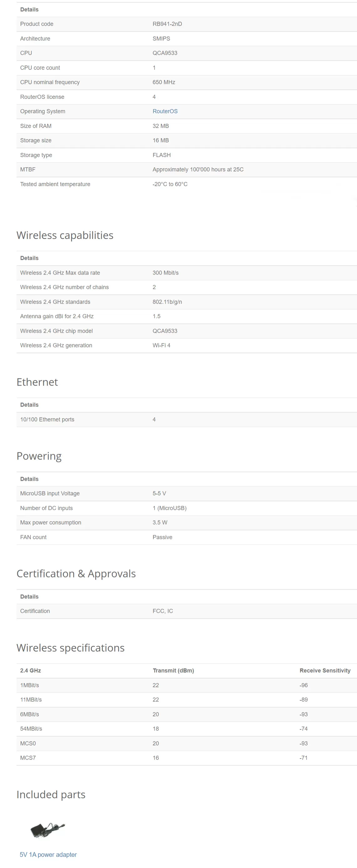Click the '2.4 GHz' table header
The height and width of the screenshot is (868, 357).
(31, 671)
